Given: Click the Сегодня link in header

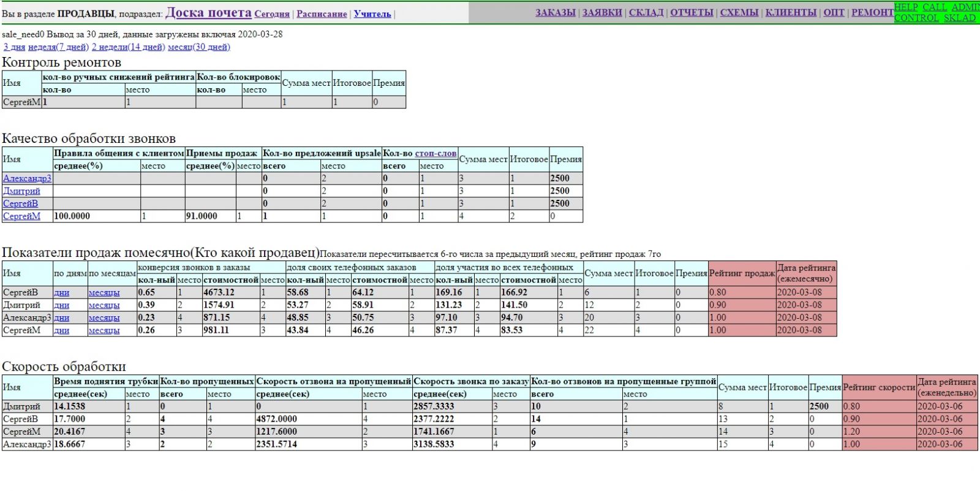Looking at the screenshot, I should coord(272,14).
